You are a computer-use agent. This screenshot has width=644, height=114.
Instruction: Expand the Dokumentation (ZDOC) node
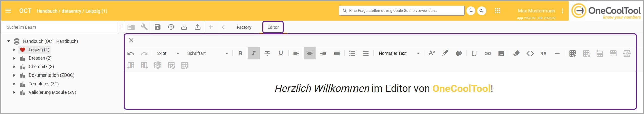(14, 75)
